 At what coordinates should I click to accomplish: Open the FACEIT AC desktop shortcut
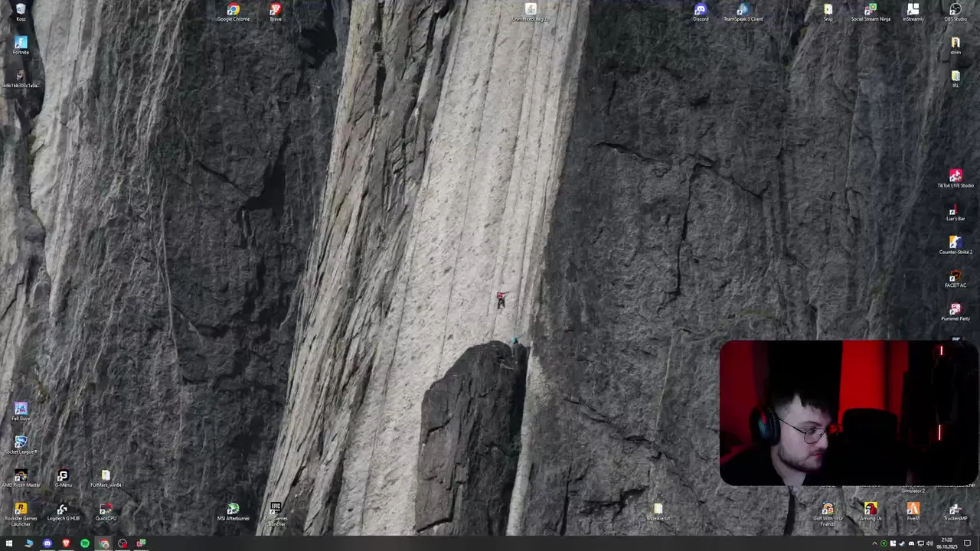(955, 279)
